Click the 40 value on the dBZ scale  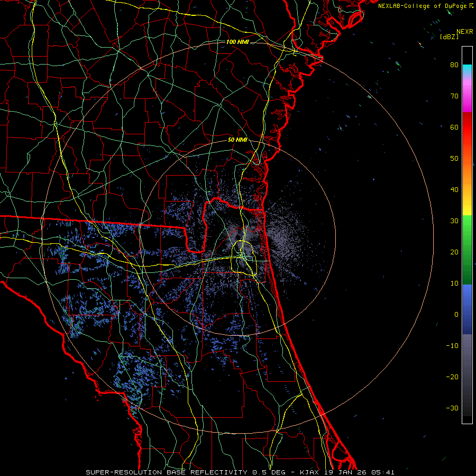pyautogui.click(x=454, y=190)
